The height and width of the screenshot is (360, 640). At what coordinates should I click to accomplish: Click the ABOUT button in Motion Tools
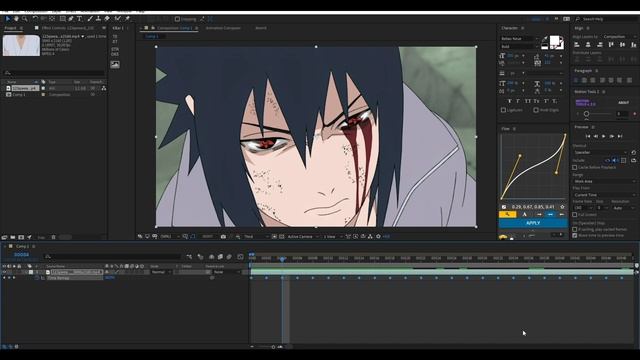click(623, 103)
